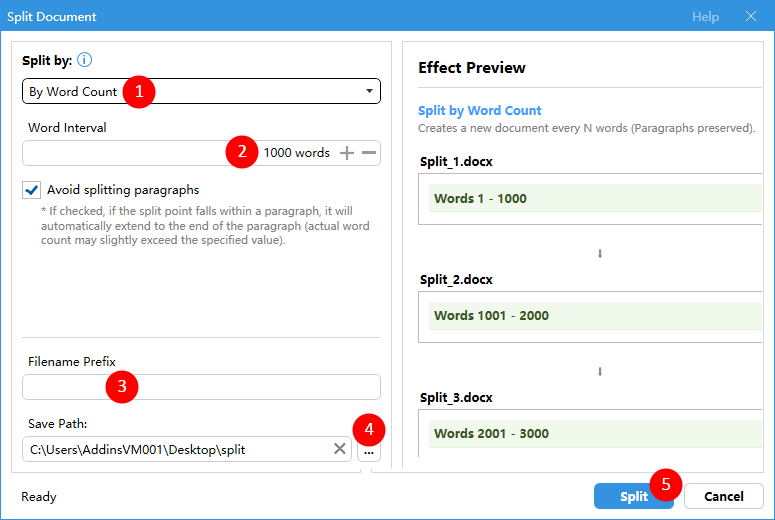Viewport: 775px width, 520px height.
Task: Click the Split by info icon
Action: point(85,60)
